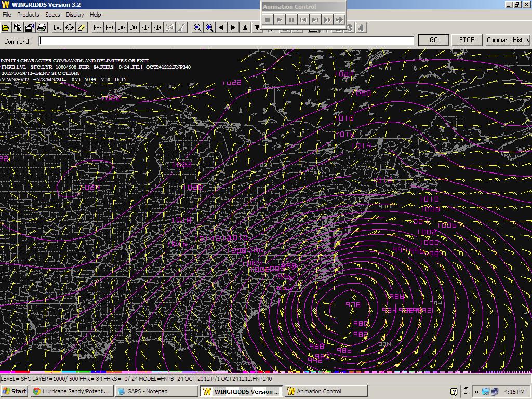The height and width of the screenshot is (399, 532).
Task: Switch to GAPS - Notepad taskbar window
Action: (156, 391)
